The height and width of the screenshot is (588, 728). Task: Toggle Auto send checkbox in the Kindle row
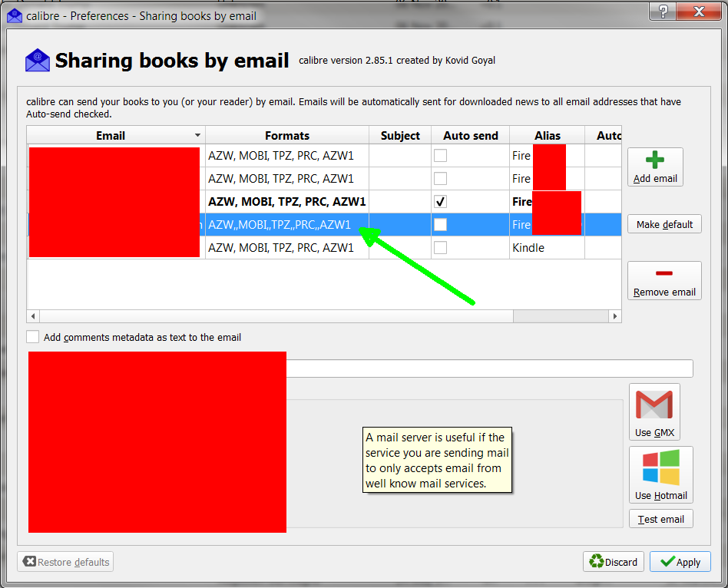point(440,247)
